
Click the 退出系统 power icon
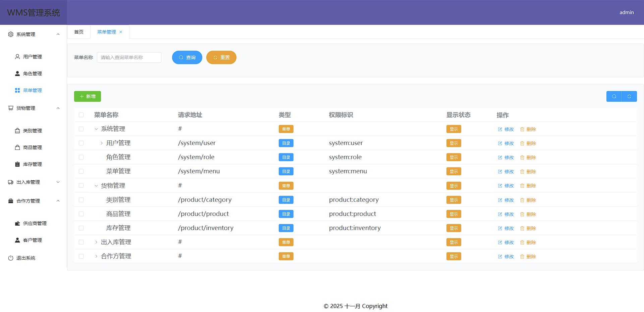pyautogui.click(x=11, y=258)
